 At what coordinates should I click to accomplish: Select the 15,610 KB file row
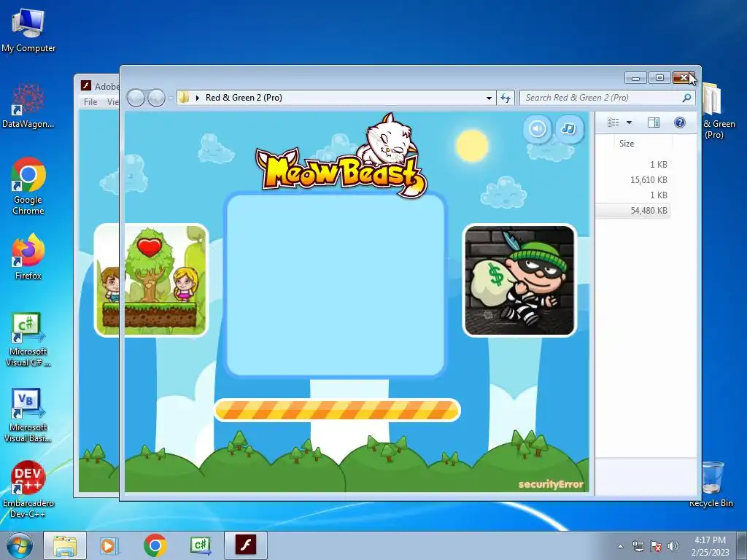(632, 180)
